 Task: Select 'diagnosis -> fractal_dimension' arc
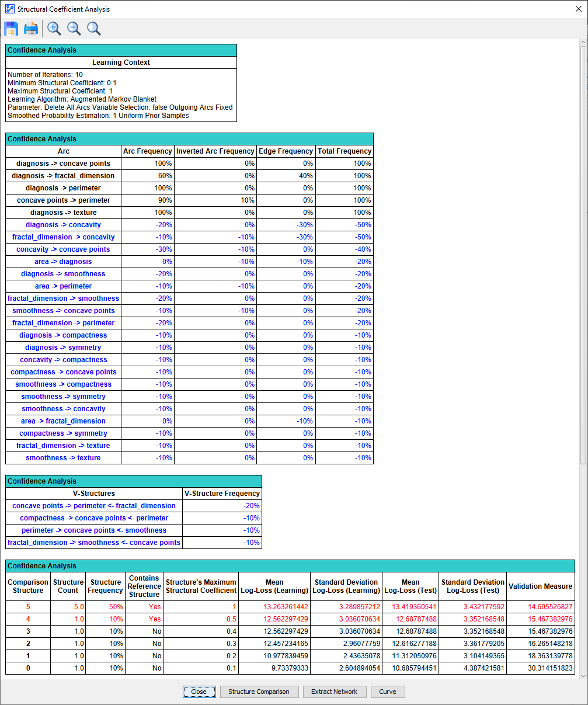pyautogui.click(x=64, y=176)
